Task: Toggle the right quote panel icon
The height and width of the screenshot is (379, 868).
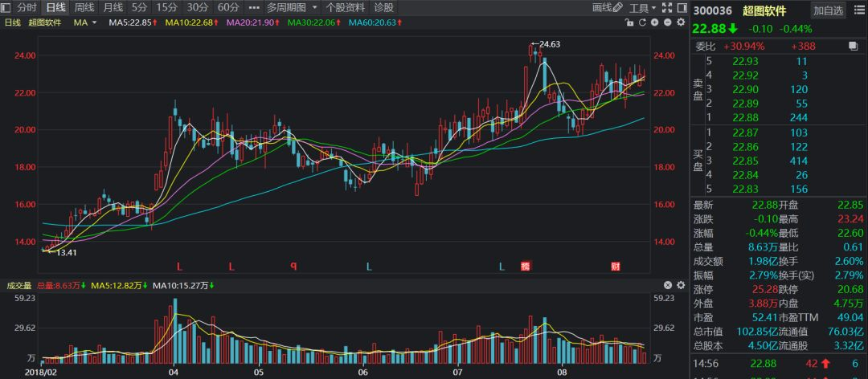Action: click(x=682, y=8)
